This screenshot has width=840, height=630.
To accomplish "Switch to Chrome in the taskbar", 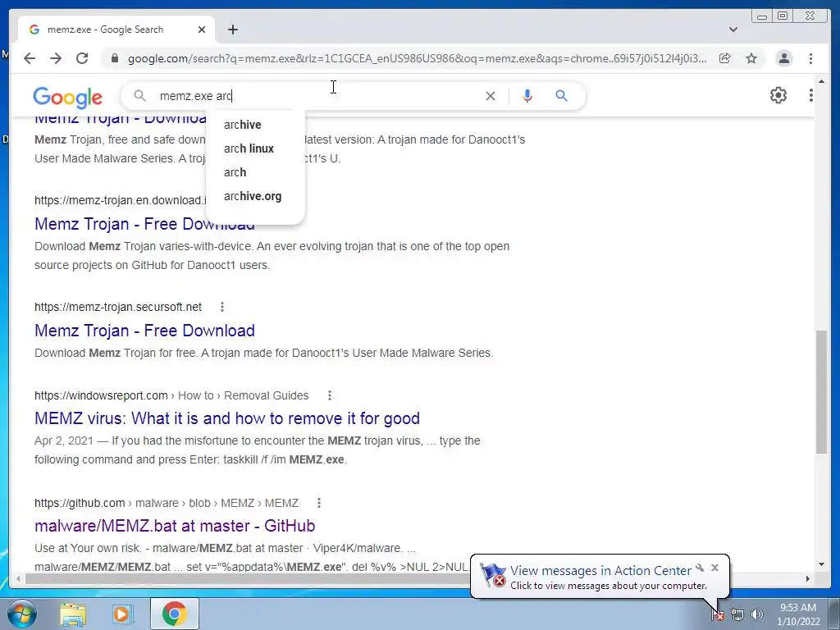I will click(x=174, y=614).
